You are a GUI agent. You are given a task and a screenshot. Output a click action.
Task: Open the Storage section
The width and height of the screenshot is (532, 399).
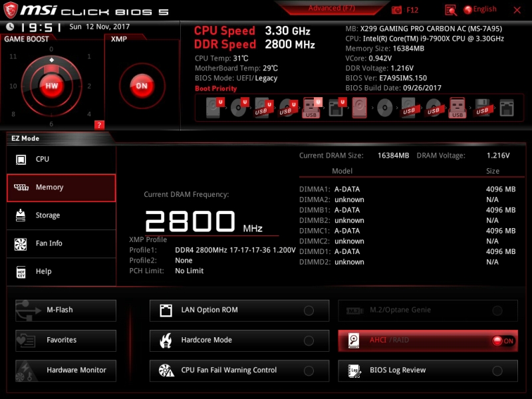click(x=61, y=215)
